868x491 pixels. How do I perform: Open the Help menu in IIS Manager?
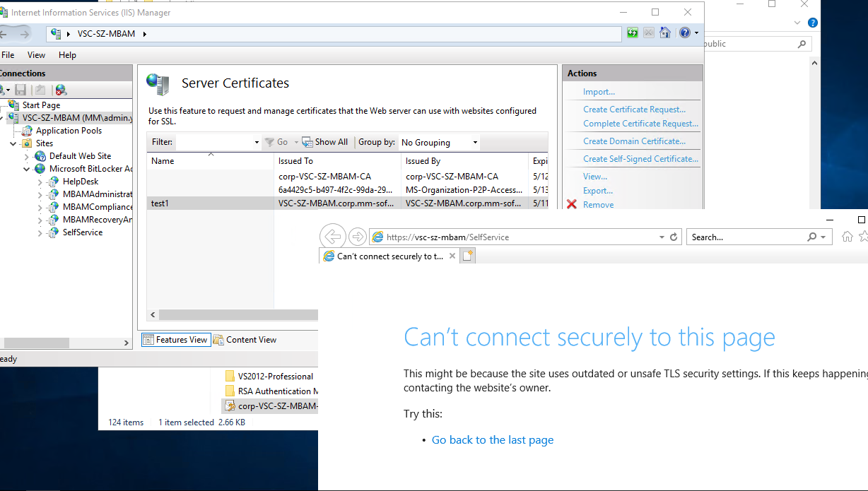pyautogui.click(x=69, y=54)
